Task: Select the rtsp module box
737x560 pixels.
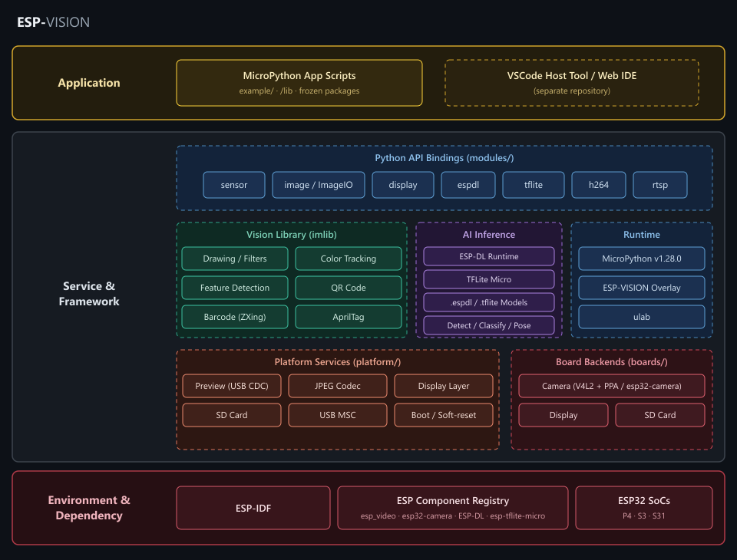Action: pyautogui.click(x=660, y=185)
